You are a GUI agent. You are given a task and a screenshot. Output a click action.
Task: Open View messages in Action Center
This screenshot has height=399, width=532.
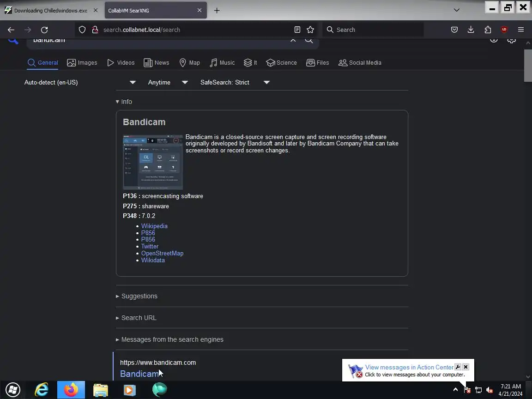[409, 367]
